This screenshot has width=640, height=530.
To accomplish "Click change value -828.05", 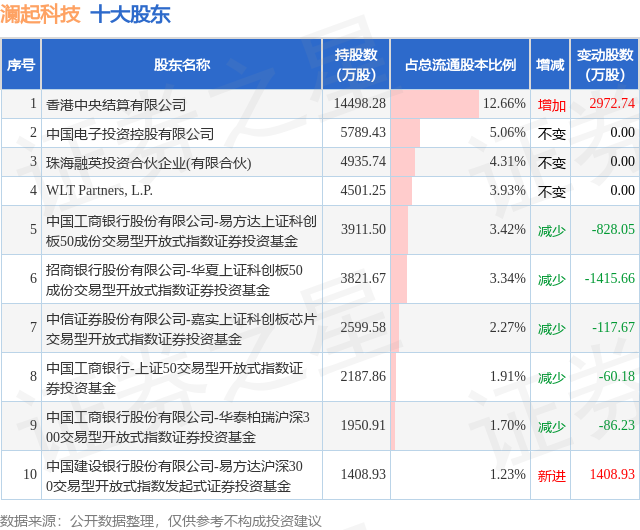I will coord(613,229).
